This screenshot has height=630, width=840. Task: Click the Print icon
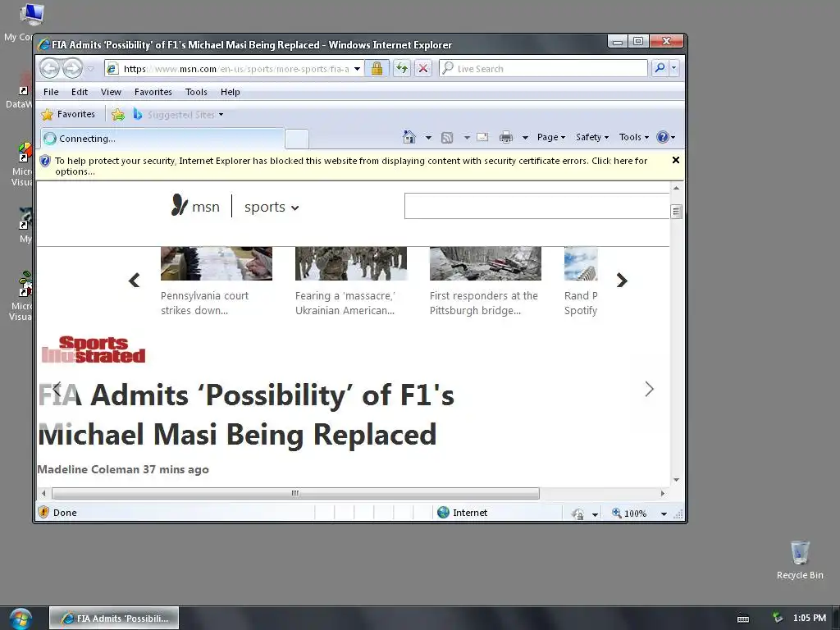pos(505,138)
